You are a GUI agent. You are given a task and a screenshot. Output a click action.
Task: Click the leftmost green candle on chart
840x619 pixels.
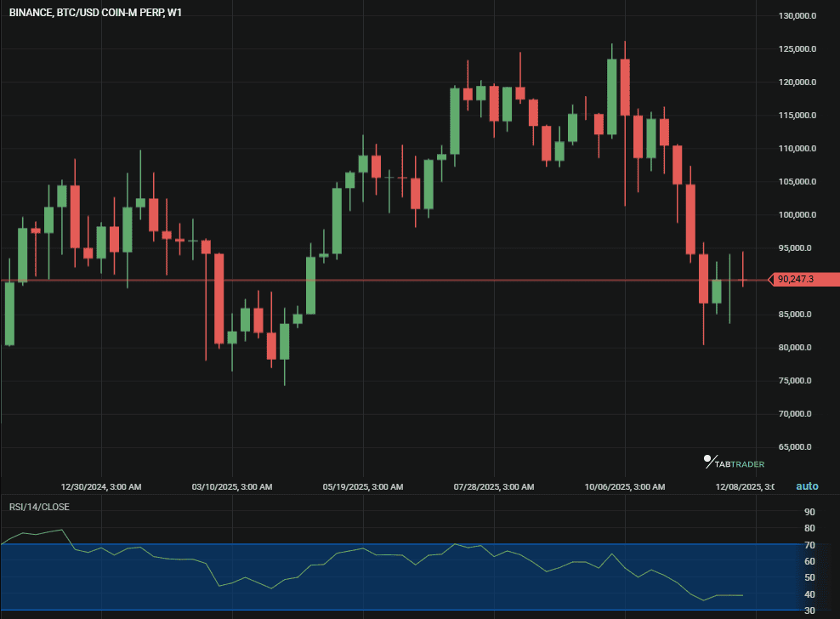point(9,313)
